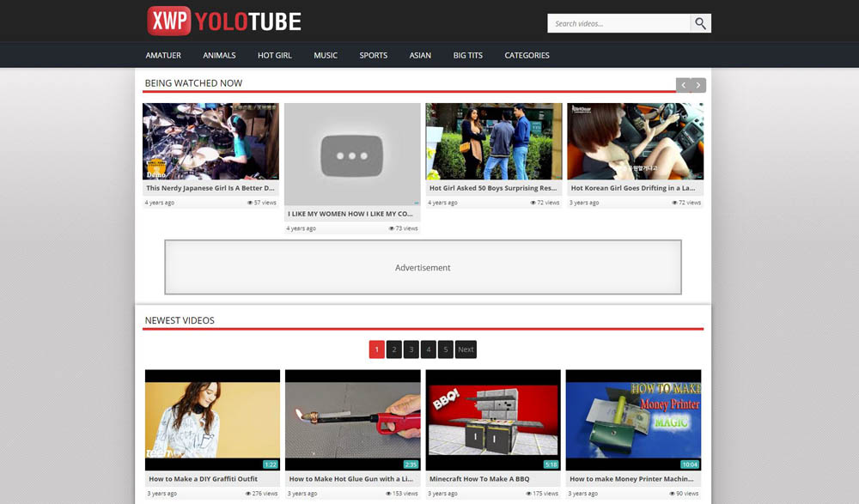Go to page 4 of newest videos
Screen dimensions: 859x504
[429, 349]
